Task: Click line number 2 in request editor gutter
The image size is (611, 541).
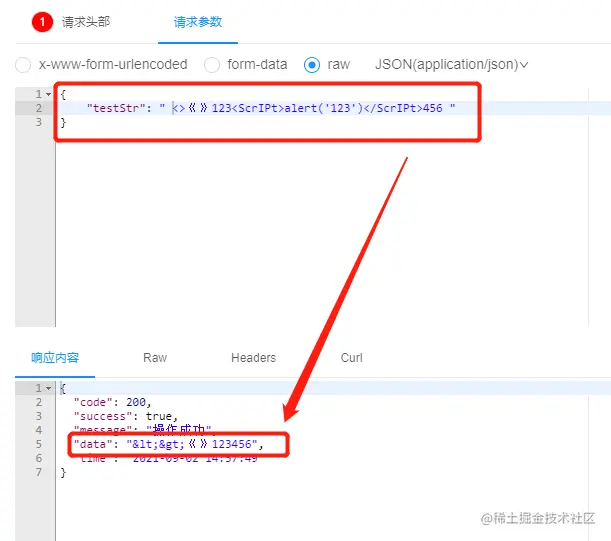Action: pos(39,108)
